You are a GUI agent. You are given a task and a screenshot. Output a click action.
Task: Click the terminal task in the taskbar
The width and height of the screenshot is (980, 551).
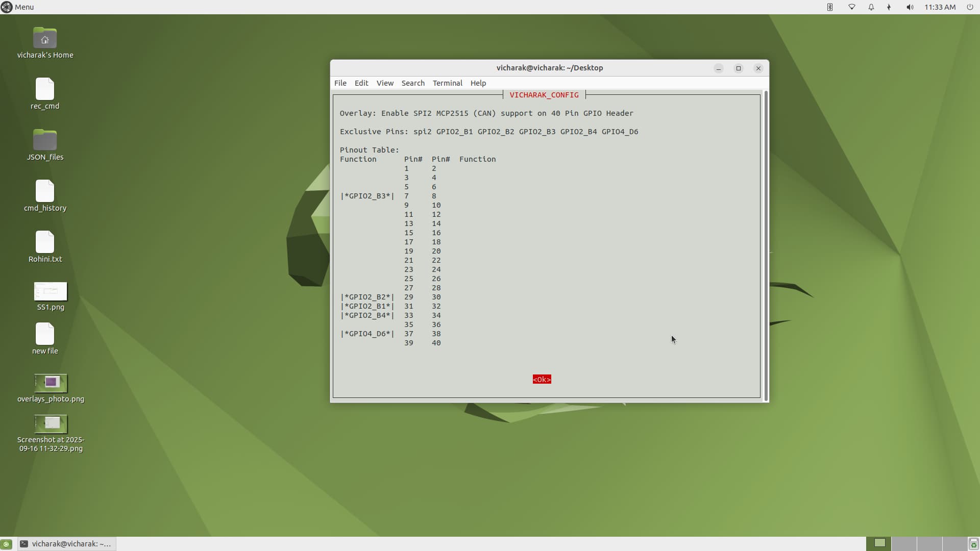pyautogui.click(x=67, y=544)
